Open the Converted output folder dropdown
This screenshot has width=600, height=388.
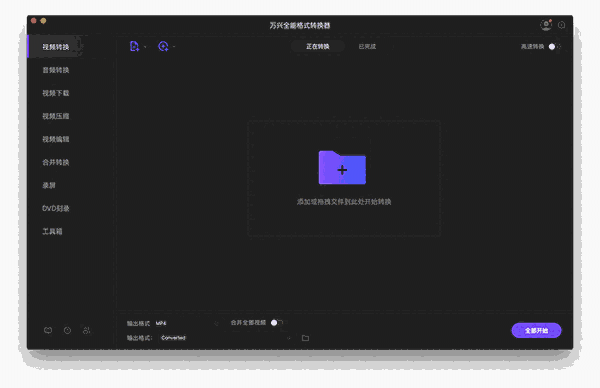[x=226, y=338]
